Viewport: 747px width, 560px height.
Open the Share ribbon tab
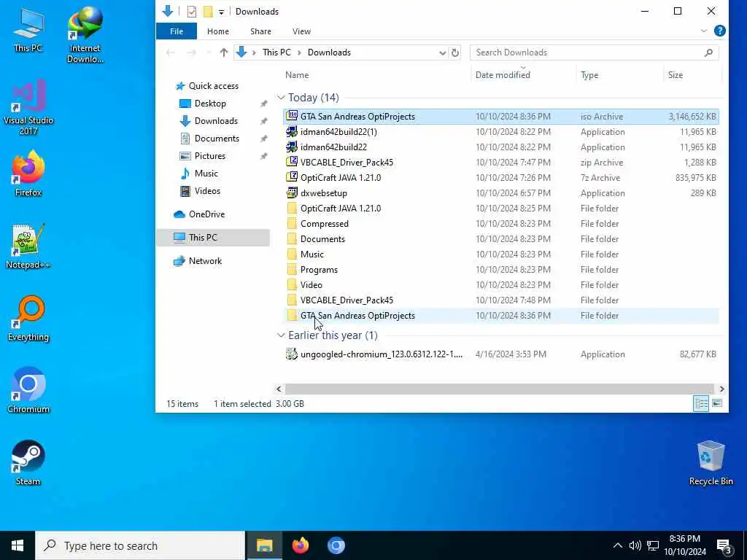click(260, 31)
